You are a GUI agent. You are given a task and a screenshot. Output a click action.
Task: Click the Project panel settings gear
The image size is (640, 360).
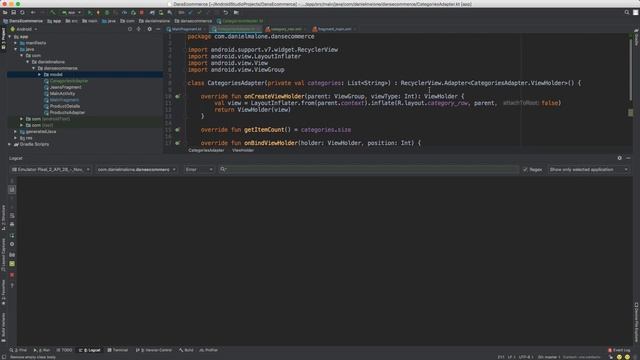coord(149,29)
